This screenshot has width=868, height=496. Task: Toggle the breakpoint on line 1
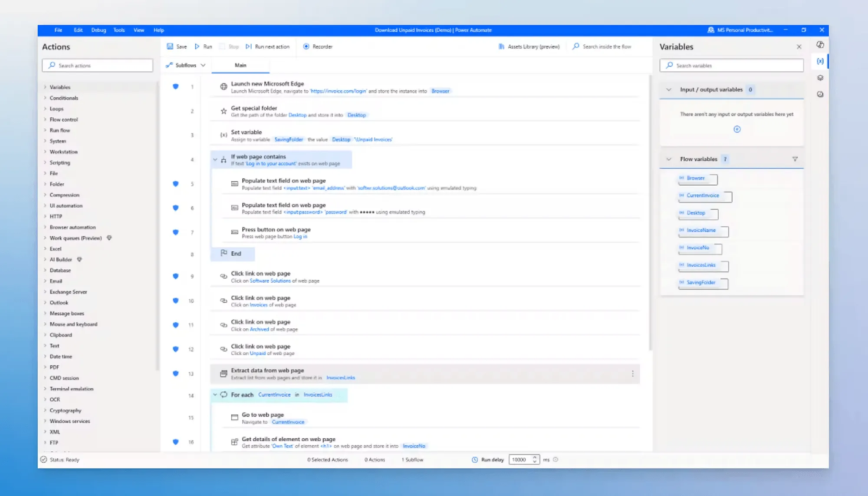(176, 86)
